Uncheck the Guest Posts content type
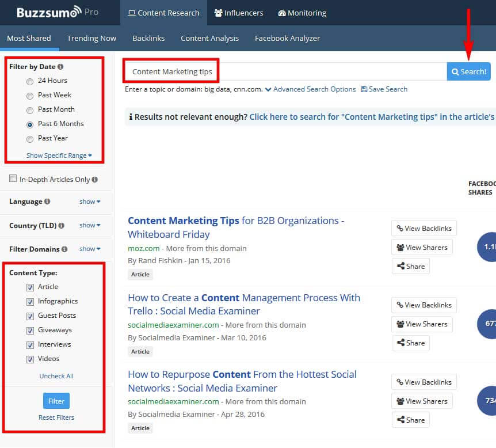The width and height of the screenshot is (496, 448). pyautogui.click(x=30, y=316)
